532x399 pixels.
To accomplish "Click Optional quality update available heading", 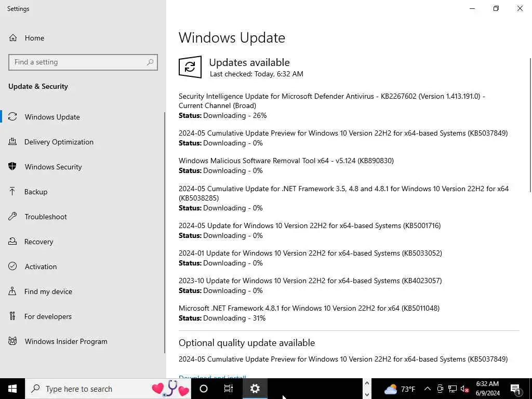I will click(x=247, y=343).
